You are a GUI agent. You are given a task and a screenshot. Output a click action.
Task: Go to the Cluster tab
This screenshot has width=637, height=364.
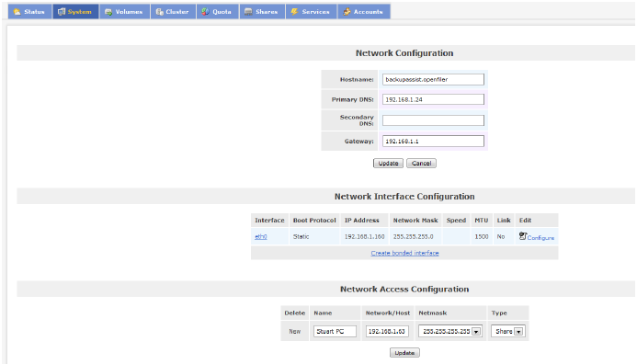(x=173, y=11)
